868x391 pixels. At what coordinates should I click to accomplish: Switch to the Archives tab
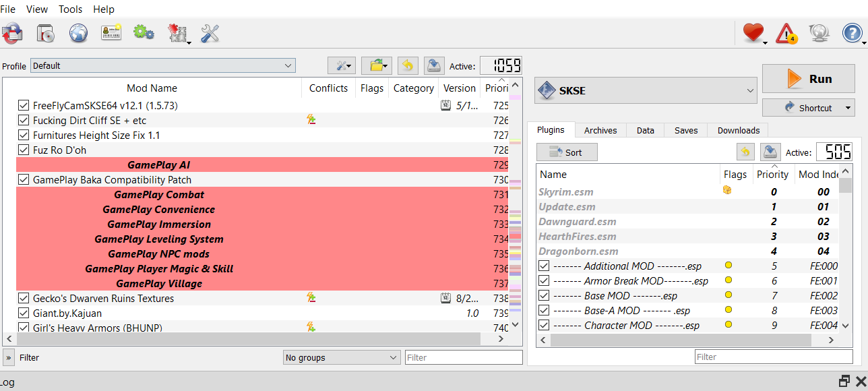coord(600,130)
